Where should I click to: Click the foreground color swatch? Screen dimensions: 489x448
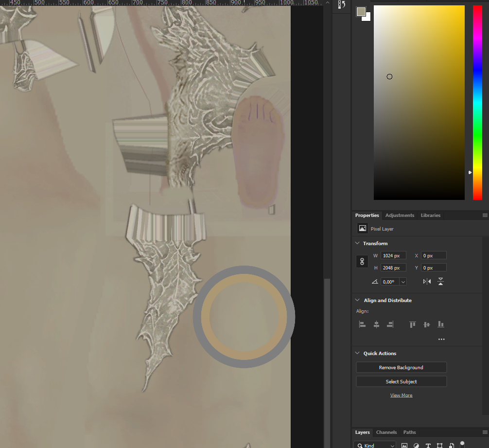point(361,12)
